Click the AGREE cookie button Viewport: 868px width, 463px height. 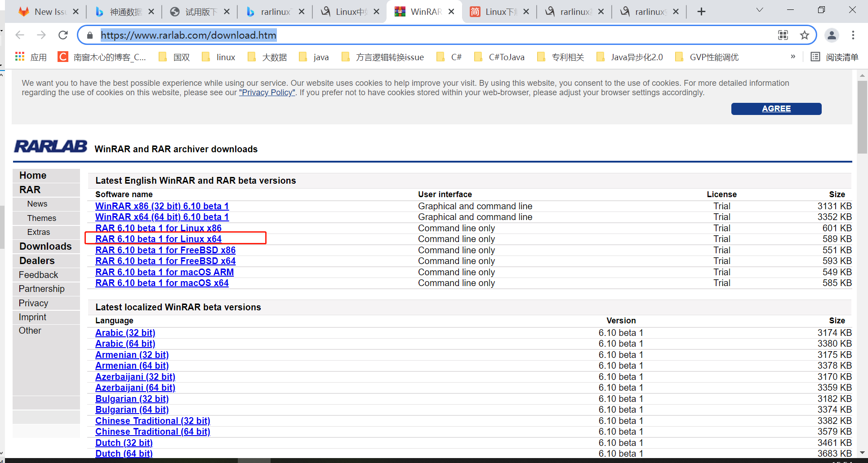(776, 109)
